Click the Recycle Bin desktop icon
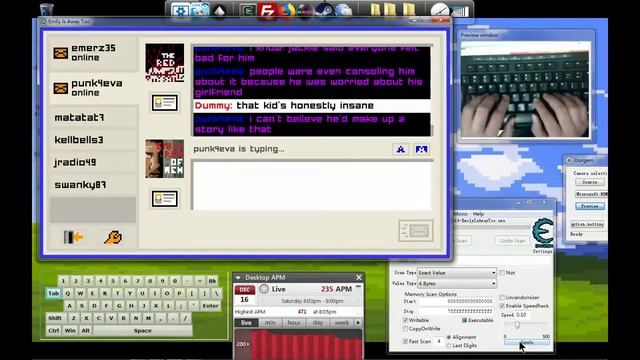Screen dimensions: 640x360 pyautogui.click(x=47, y=9)
